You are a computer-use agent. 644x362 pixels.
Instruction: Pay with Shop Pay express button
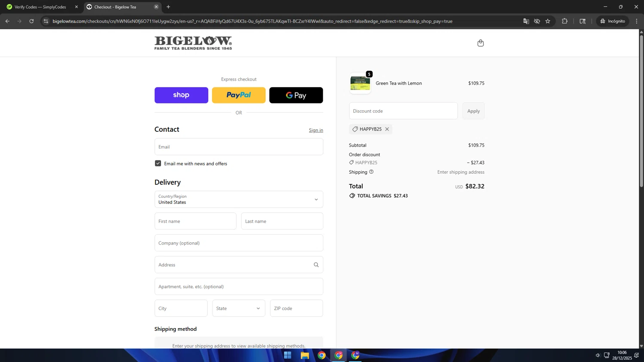(x=181, y=95)
